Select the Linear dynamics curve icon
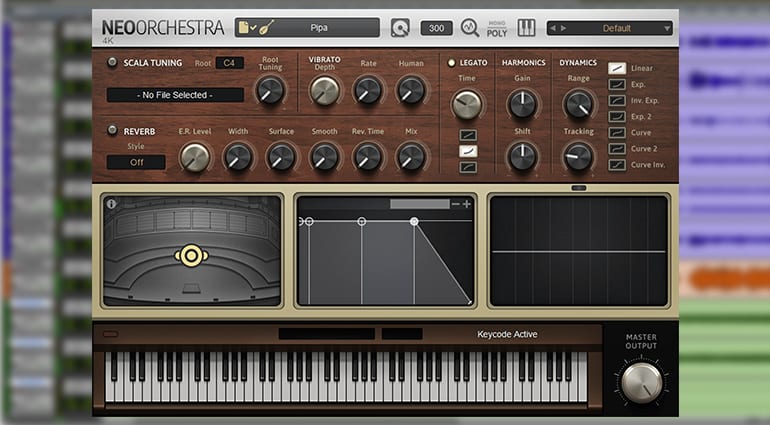Image resolution: width=770 pixels, height=425 pixels. click(617, 68)
